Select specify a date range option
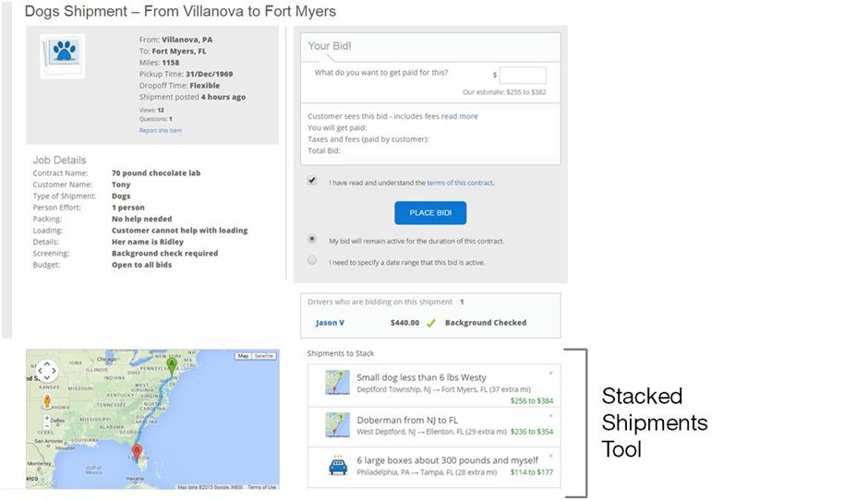This screenshot has width=868, height=500. tap(312, 261)
